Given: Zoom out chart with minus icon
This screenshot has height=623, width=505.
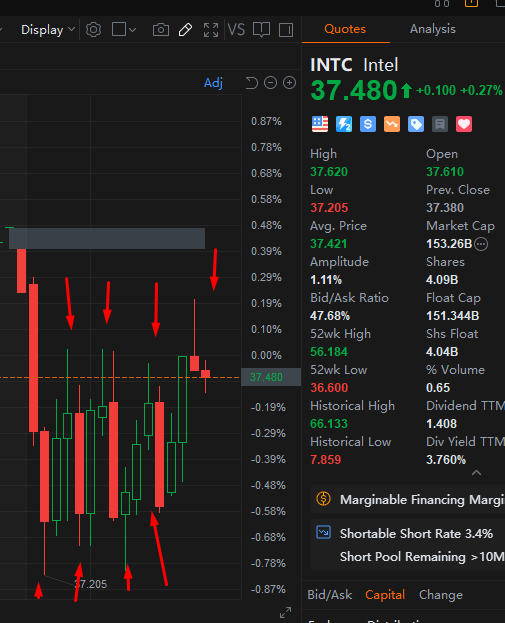Looking at the screenshot, I should point(271,83).
